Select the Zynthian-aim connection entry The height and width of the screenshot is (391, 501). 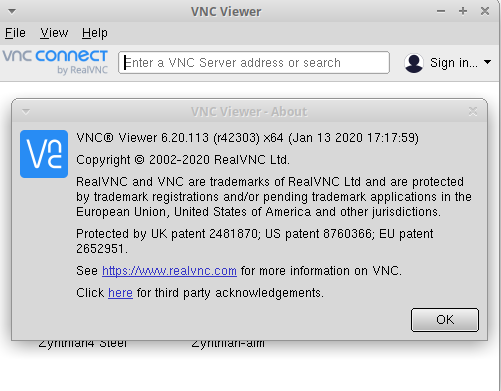(228, 344)
